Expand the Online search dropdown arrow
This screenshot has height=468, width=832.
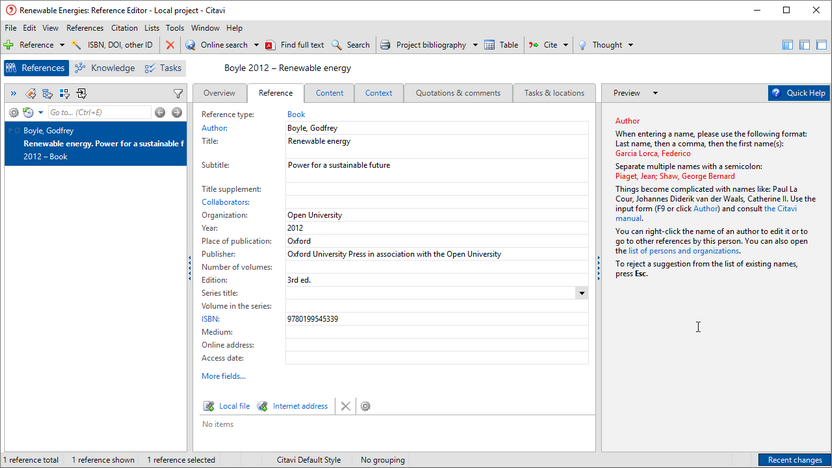(256, 45)
